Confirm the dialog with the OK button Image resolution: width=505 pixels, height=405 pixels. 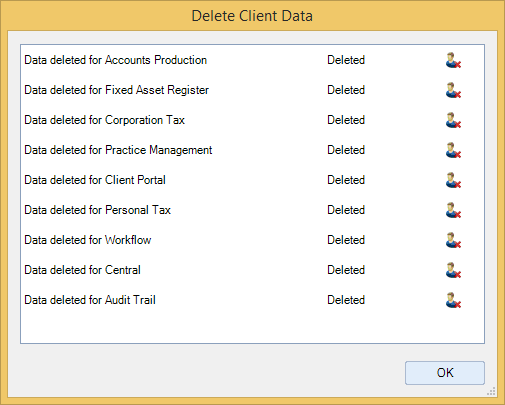(445, 373)
